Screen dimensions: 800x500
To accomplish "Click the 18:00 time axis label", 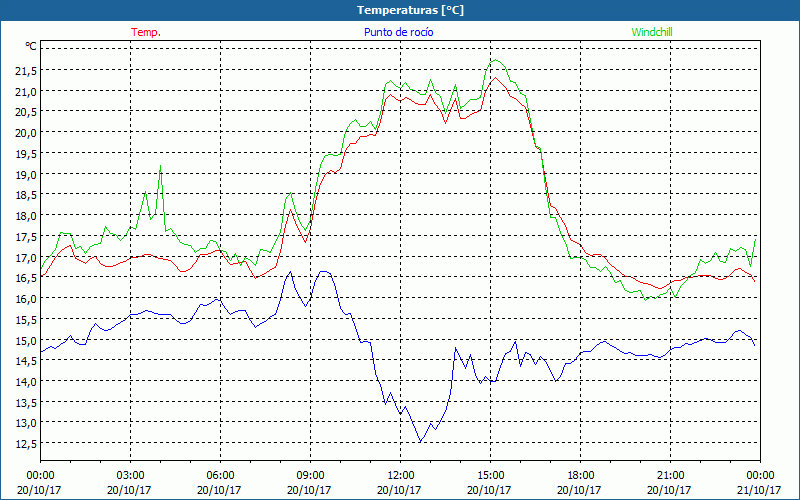I will tap(581, 476).
